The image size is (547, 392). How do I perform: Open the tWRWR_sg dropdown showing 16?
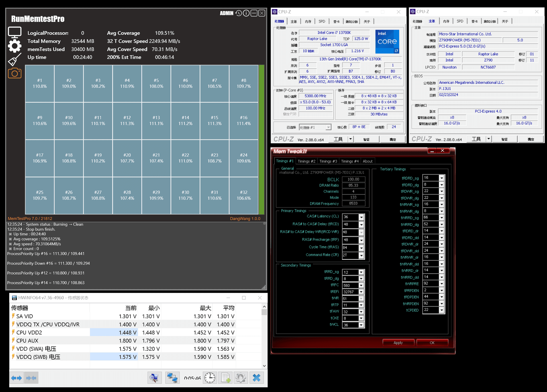click(442, 205)
